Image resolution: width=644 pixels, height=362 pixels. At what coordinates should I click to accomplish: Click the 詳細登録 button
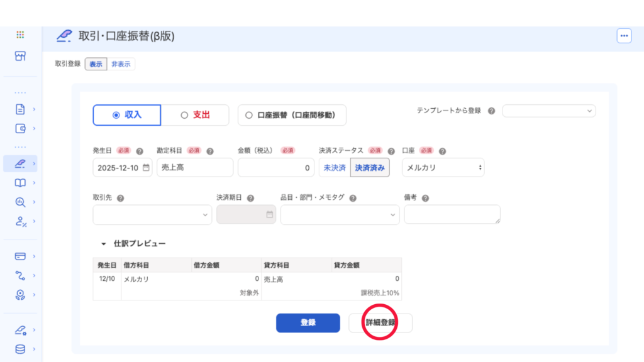tap(380, 322)
